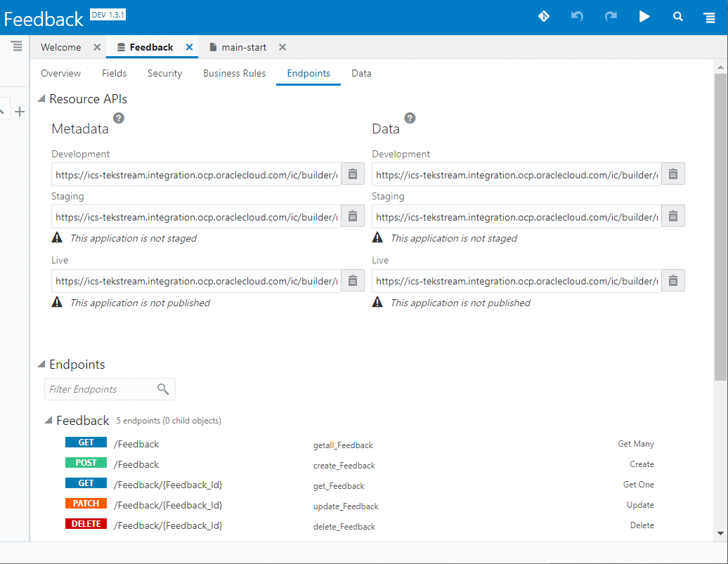Open the PATCH update_Feedback endpoint
This screenshot has height=564, width=728.
(x=360, y=506)
